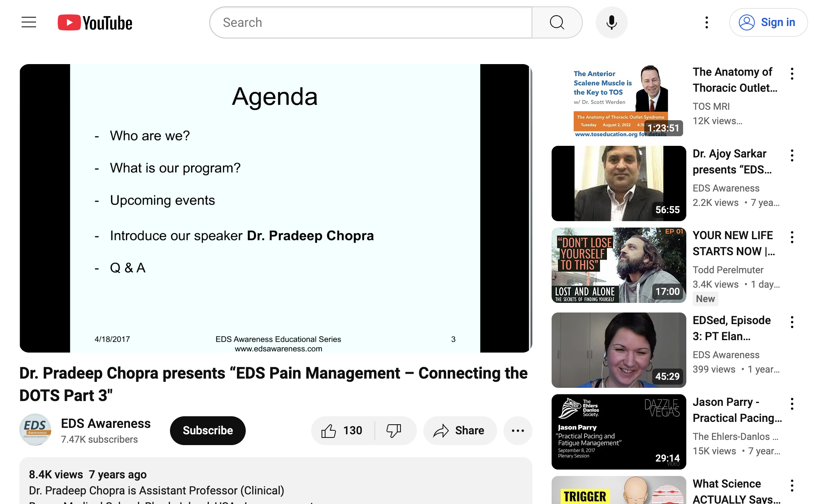Open 'EDSed, Episode 3: PT Elan' title
The height and width of the screenshot is (504, 821).
(732, 328)
